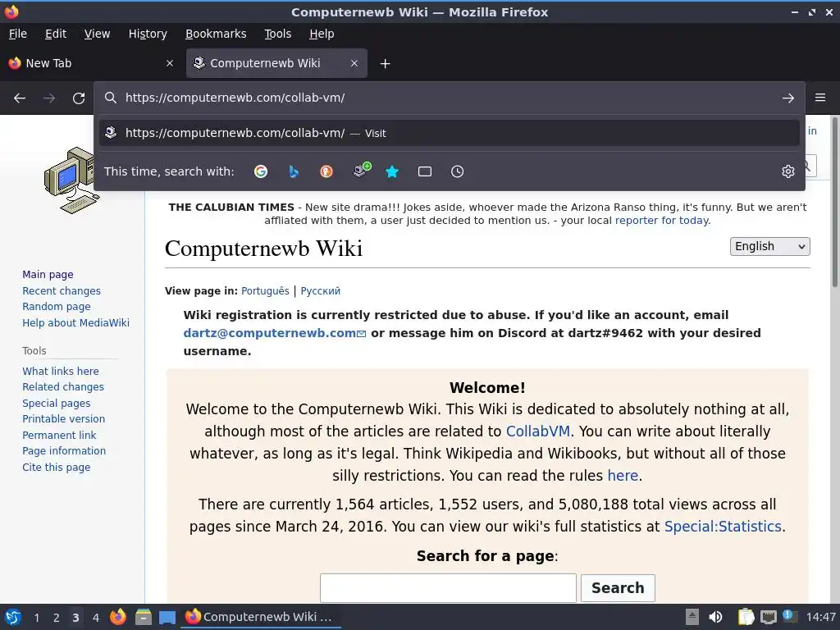The height and width of the screenshot is (630, 840).
Task: Switch to virtual desktop 1
Action: (36, 617)
